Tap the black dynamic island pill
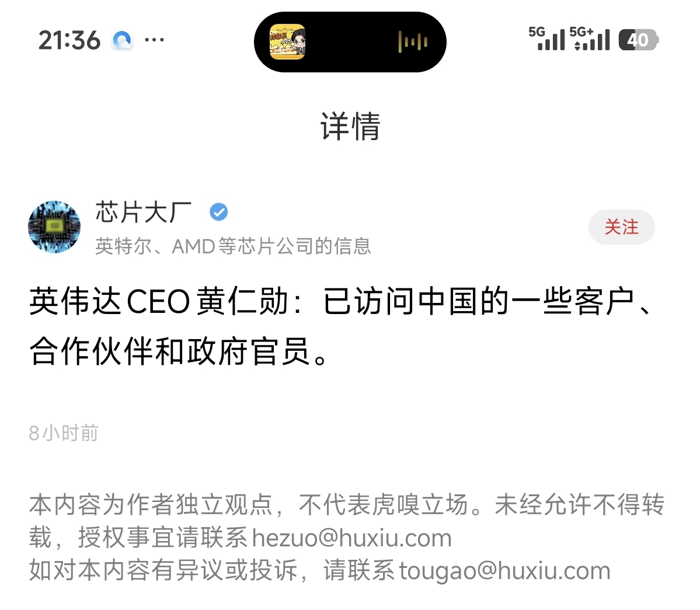The width and height of the screenshot is (700, 610). pos(350,42)
